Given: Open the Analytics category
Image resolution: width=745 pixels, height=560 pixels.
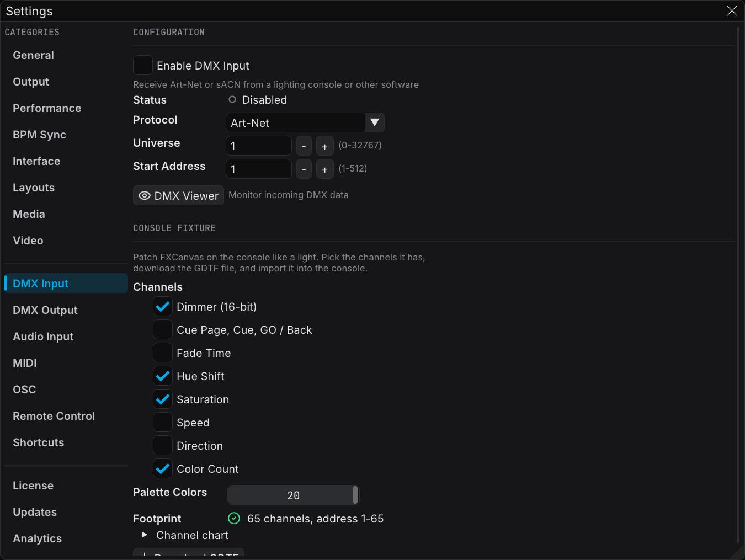Looking at the screenshot, I should [66, 538].
